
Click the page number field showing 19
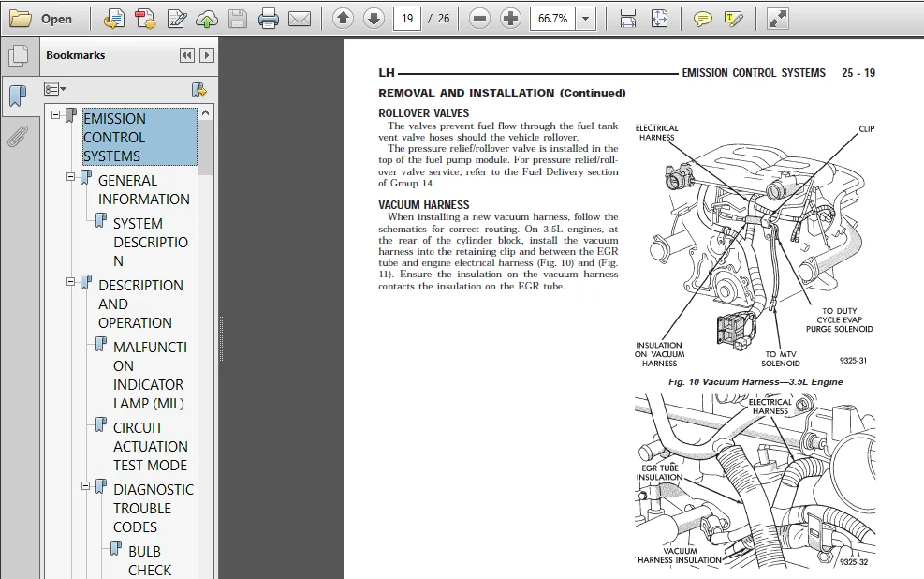[x=407, y=19]
